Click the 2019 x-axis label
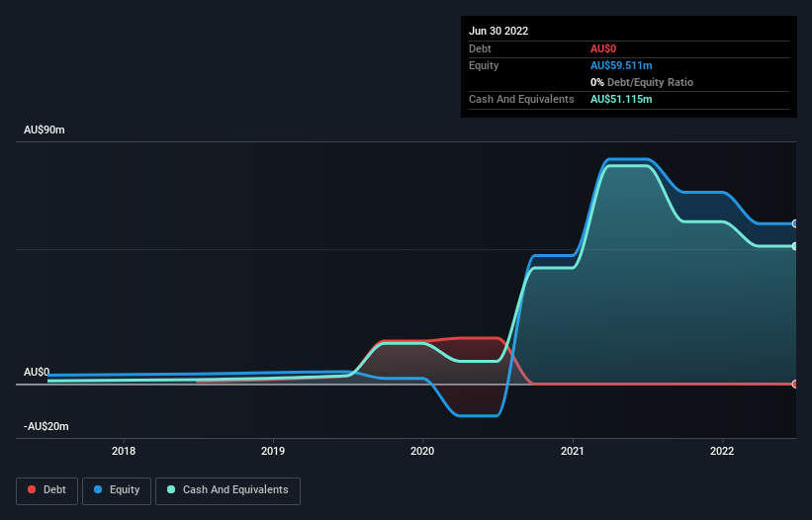Screen dimensions: 812x520 [273, 451]
